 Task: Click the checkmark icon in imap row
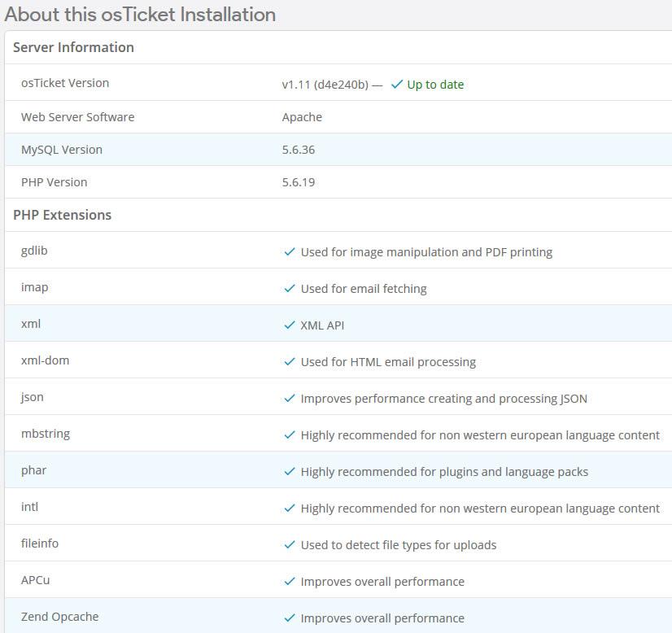[289, 289]
